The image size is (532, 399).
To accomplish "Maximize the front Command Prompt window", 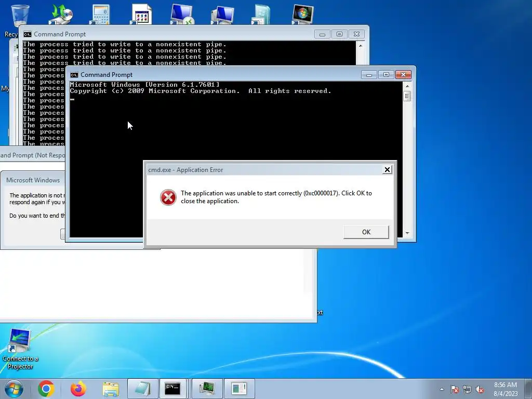I will point(386,75).
